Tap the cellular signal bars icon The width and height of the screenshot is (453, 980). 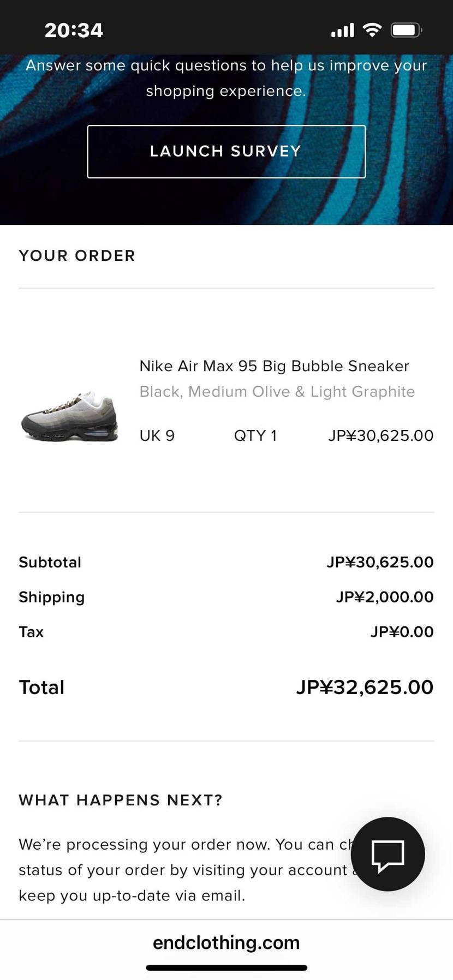pyautogui.click(x=342, y=31)
